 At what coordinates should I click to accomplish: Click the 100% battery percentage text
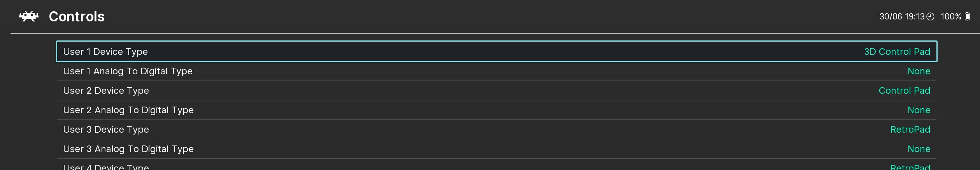[x=950, y=16]
